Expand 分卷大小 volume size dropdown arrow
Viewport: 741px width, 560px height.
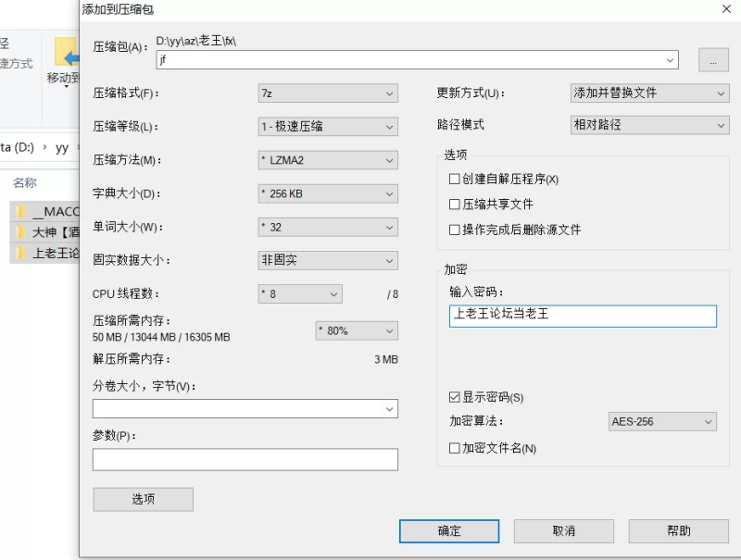389,409
